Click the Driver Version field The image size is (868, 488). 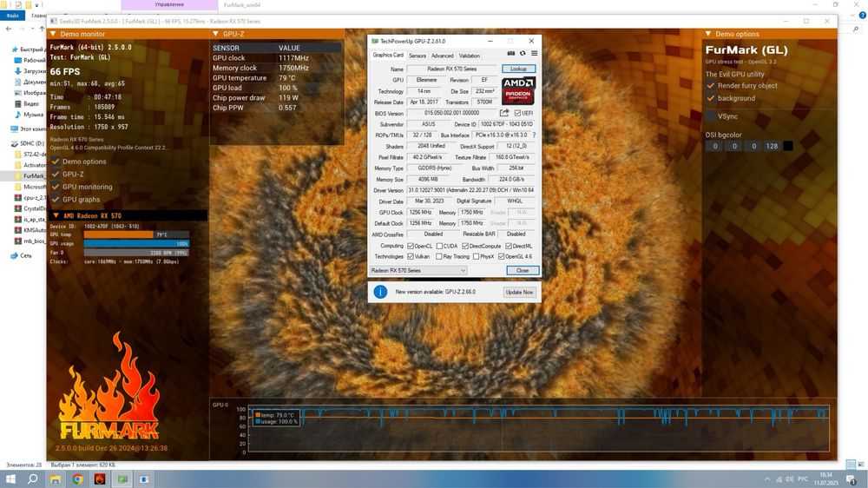coord(471,190)
